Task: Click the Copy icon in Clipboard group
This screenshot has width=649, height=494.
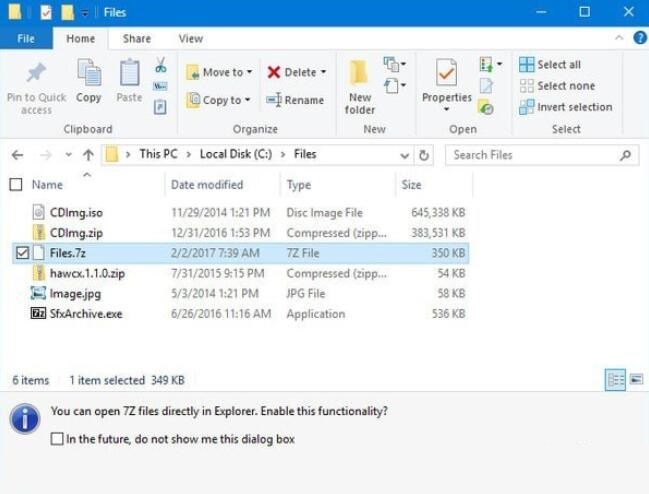Action: (89, 73)
